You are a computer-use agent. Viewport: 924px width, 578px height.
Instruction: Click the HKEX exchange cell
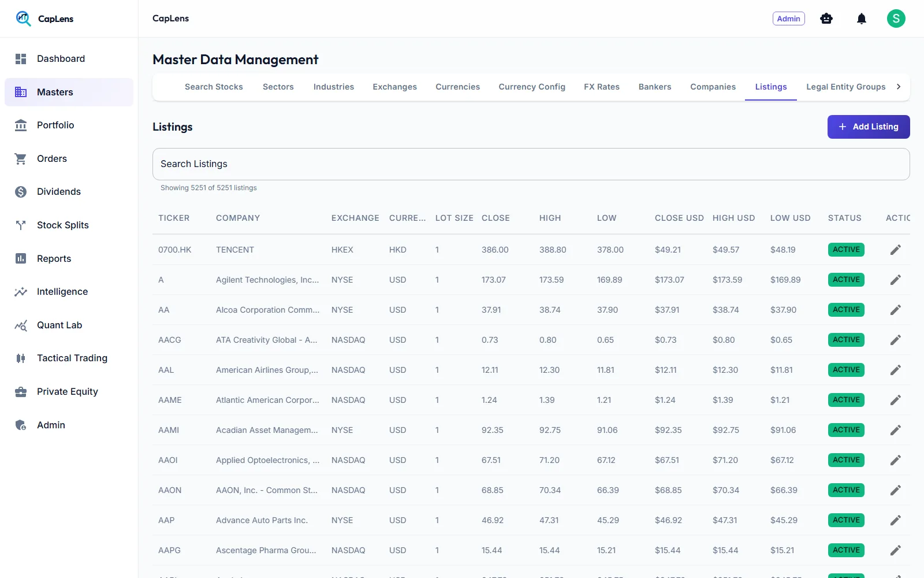coord(342,250)
